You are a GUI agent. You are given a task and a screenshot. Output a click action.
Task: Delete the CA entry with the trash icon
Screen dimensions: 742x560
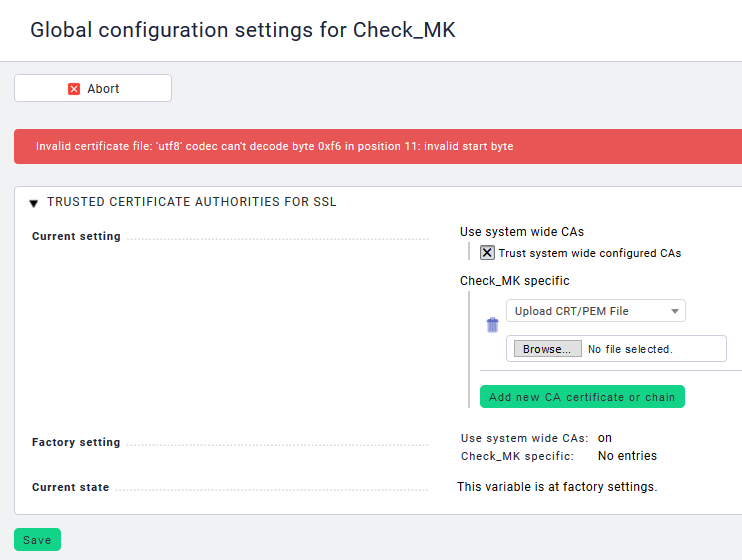coord(492,325)
